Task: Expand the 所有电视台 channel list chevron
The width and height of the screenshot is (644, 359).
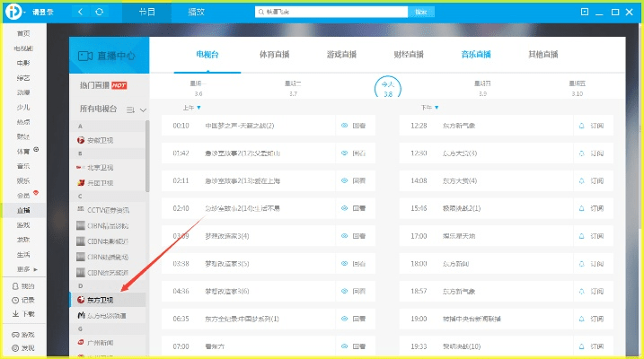Action: (x=143, y=109)
